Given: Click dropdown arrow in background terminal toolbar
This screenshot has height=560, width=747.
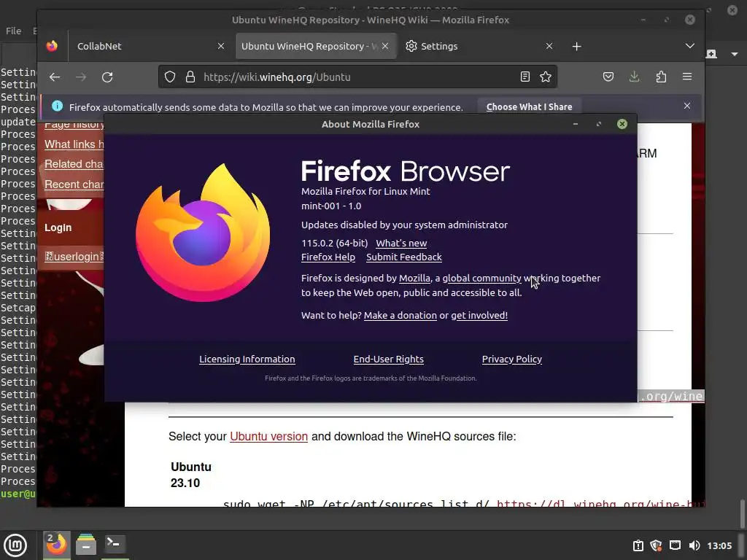Looking at the screenshot, I should (734, 54).
